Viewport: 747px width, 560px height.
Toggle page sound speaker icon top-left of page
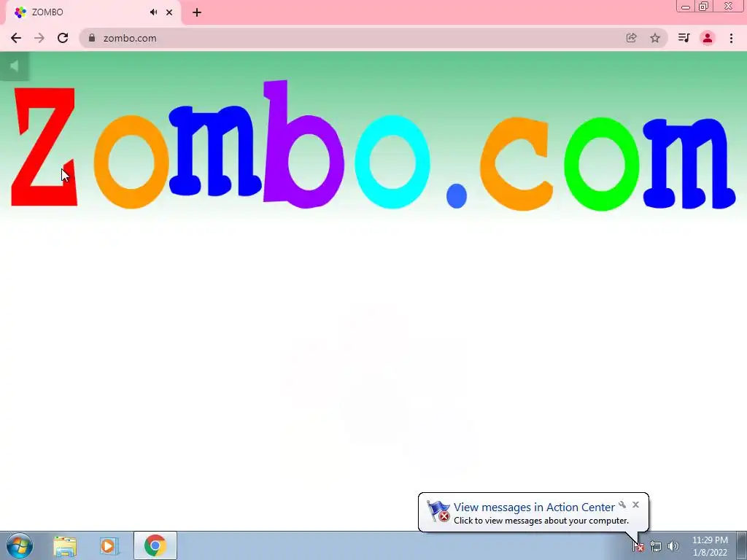pos(15,66)
